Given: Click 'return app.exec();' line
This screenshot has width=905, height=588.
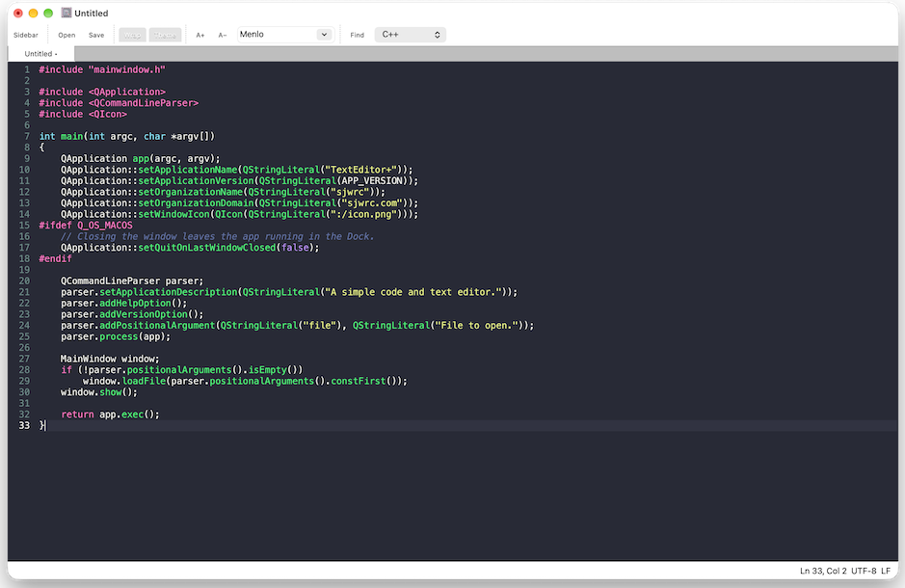Looking at the screenshot, I should click(x=110, y=414).
